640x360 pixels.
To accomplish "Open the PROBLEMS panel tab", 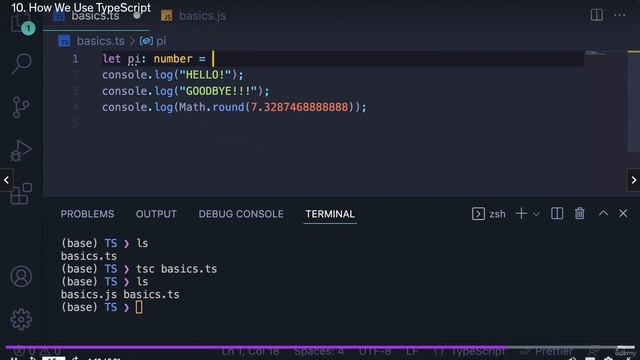I will [x=87, y=214].
